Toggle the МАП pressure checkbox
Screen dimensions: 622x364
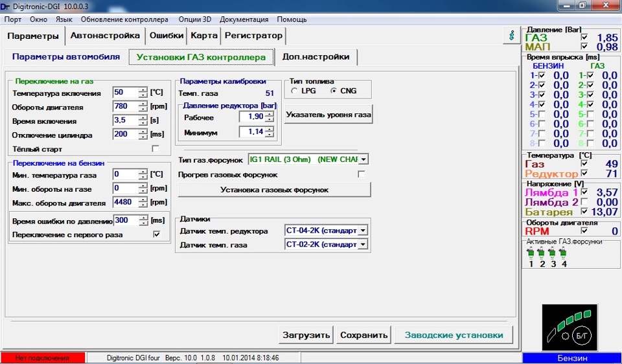pyautogui.click(x=584, y=47)
